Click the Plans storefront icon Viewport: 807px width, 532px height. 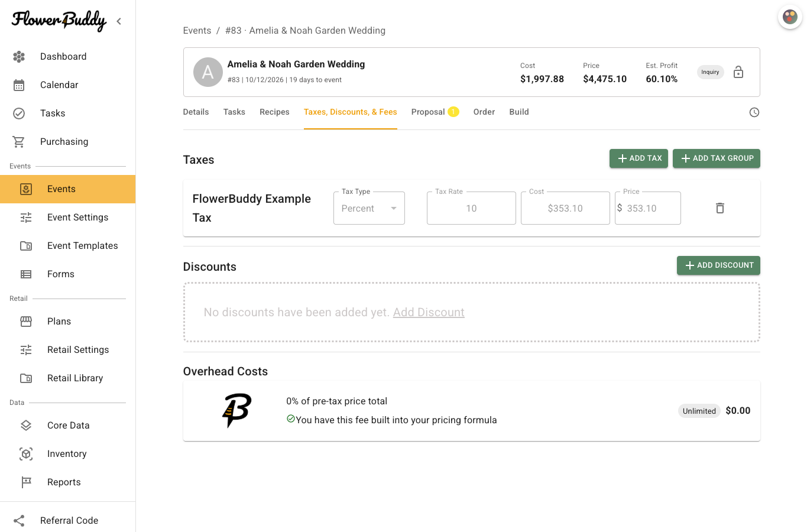click(26, 322)
